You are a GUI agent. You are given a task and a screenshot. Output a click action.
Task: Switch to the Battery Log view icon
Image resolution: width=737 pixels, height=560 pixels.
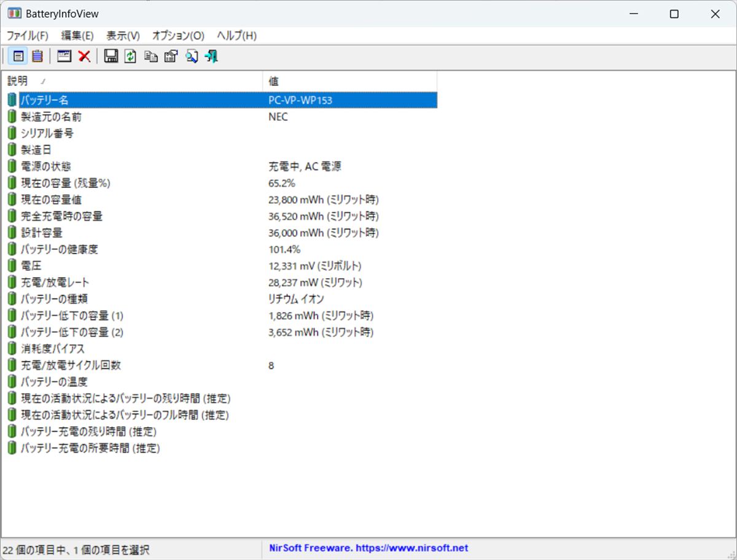(37, 56)
